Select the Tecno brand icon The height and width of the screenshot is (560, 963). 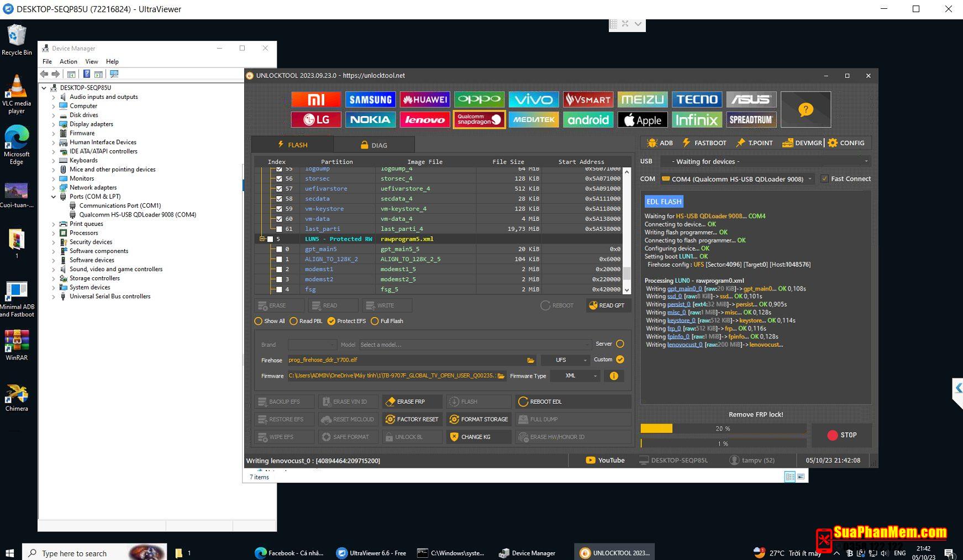pyautogui.click(x=697, y=99)
